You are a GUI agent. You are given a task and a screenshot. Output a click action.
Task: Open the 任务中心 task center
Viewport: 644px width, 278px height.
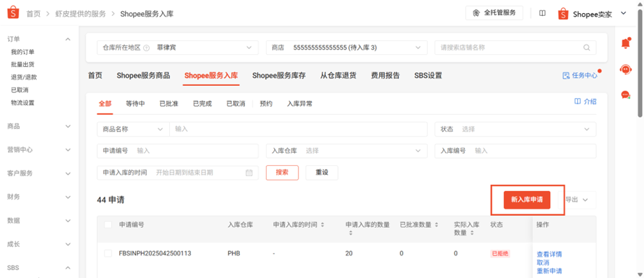579,75
